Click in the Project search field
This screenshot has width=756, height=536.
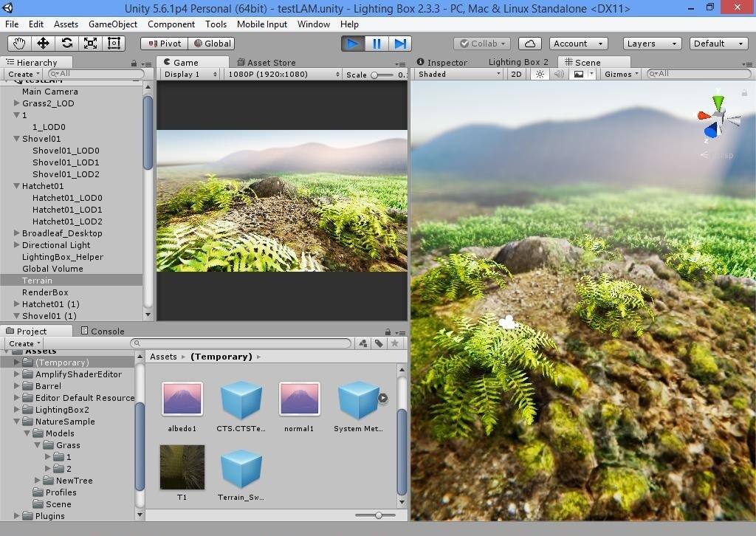point(241,343)
